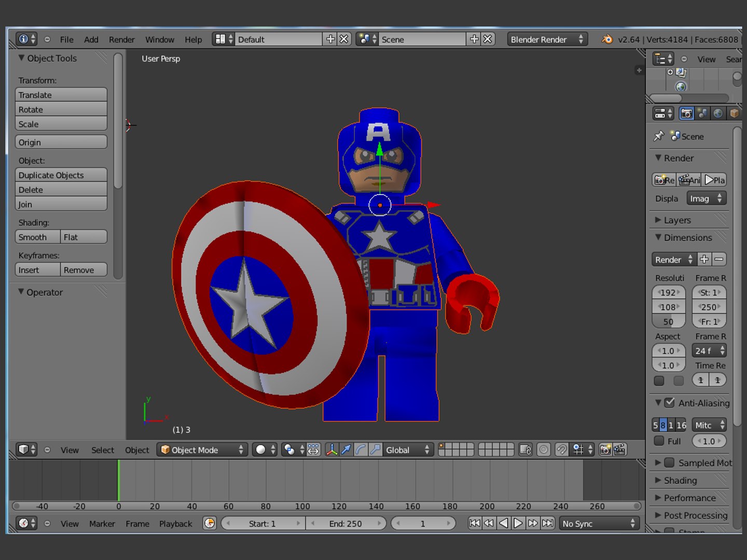Open the Help menu
Viewport: 747px width, 560px height.
193,39
